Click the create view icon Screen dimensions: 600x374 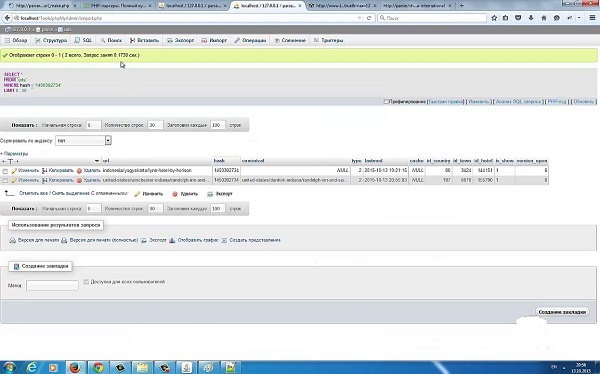click(224, 240)
